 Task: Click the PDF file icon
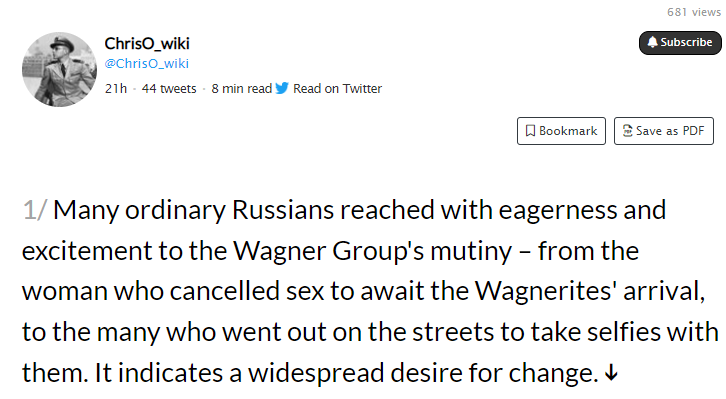point(627,131)
